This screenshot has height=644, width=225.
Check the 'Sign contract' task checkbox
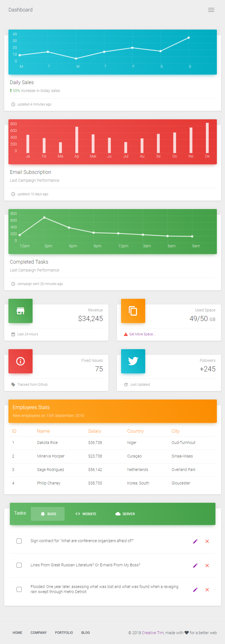coord(19,541)
